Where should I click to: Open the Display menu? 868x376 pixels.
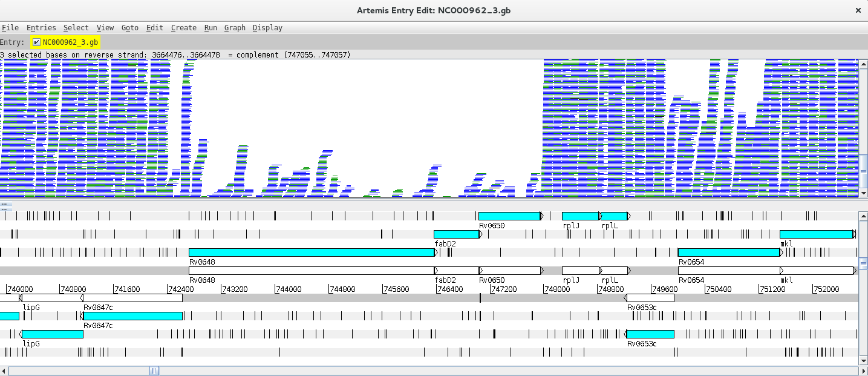coord(267,28)
